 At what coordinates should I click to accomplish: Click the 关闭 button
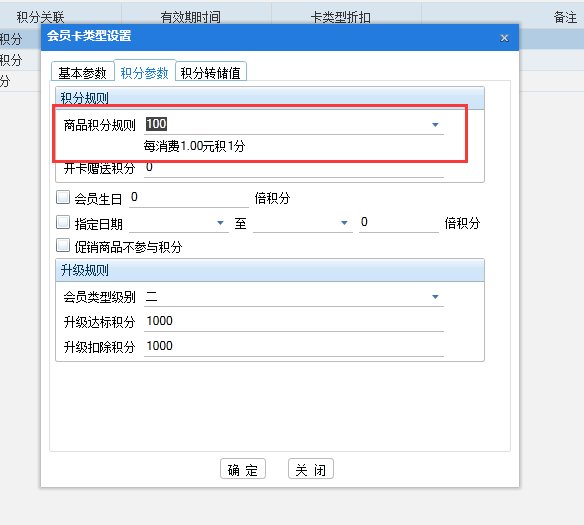coord(311,469)
